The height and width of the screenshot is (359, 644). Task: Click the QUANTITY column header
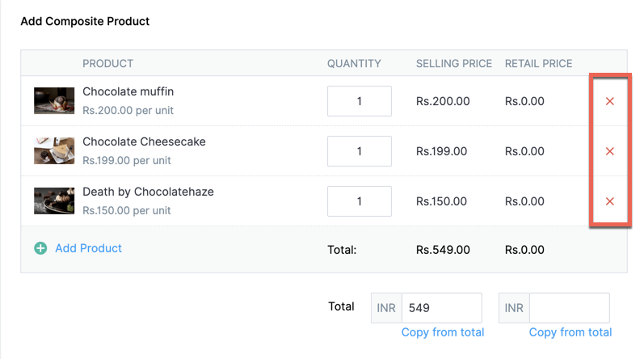pyautogui.click(x=354, y=63)
